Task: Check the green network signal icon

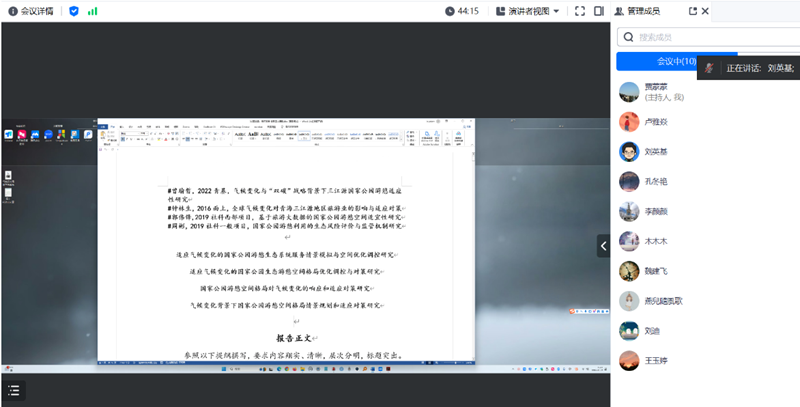Action: 93,11
